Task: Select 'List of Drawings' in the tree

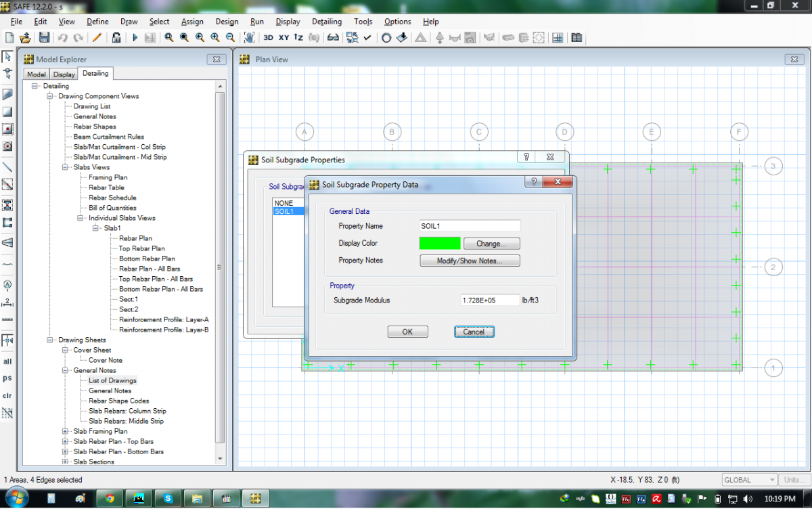Action: pyautogui.click(x=112, y=380)
